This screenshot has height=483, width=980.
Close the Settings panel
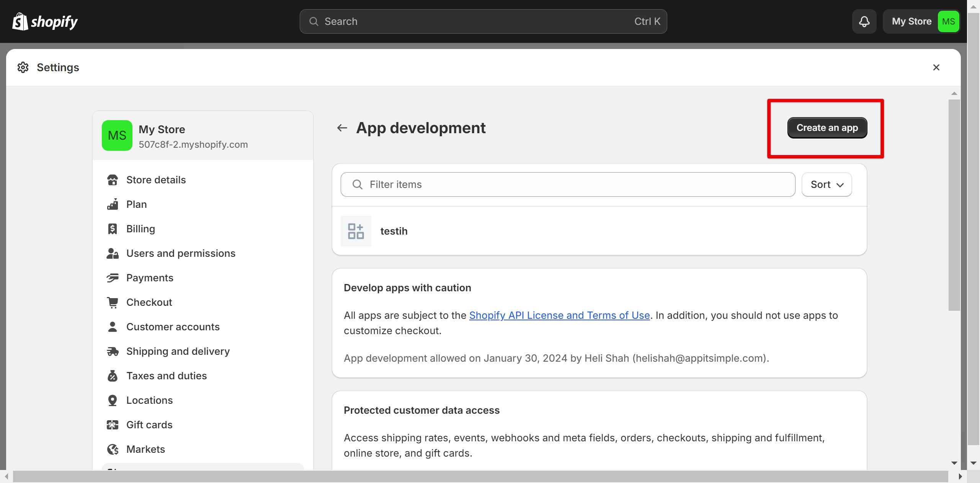click(x=936, y=67)
